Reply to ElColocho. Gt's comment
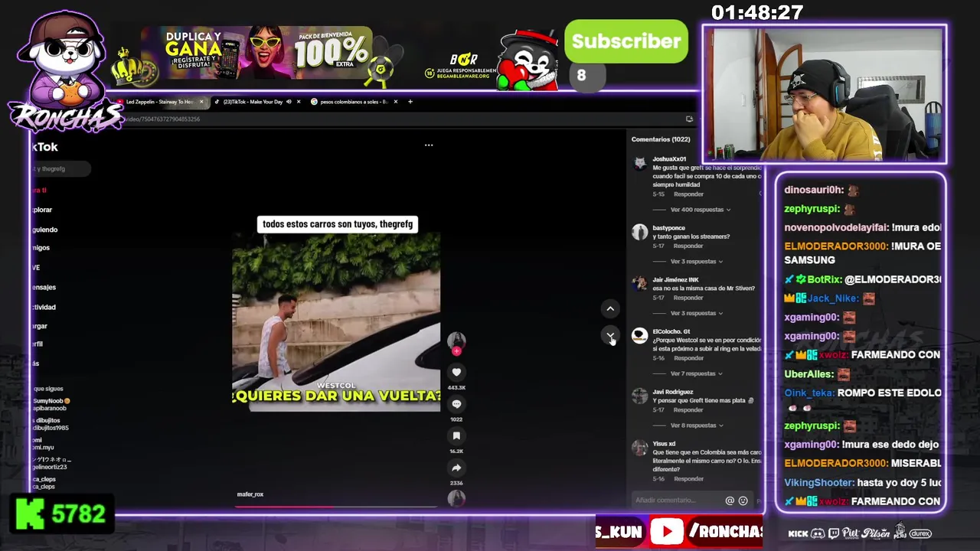 (688, 357)
